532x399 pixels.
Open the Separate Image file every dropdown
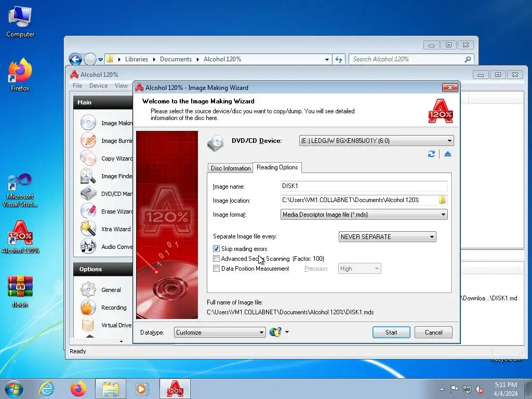tap(387, 236)
